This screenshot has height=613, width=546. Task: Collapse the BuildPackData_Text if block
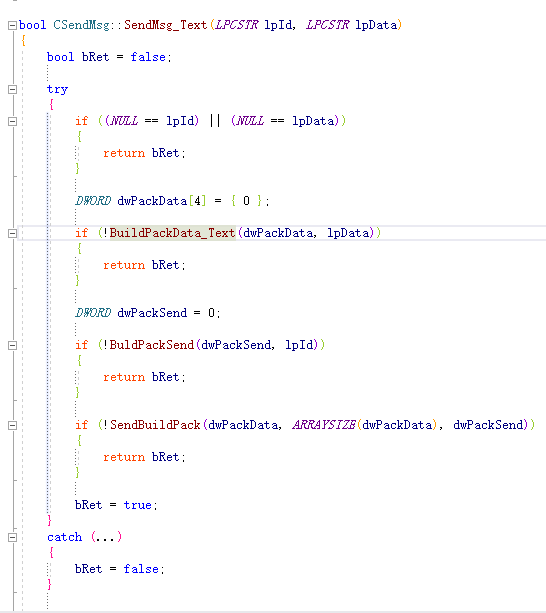(13, 233)
